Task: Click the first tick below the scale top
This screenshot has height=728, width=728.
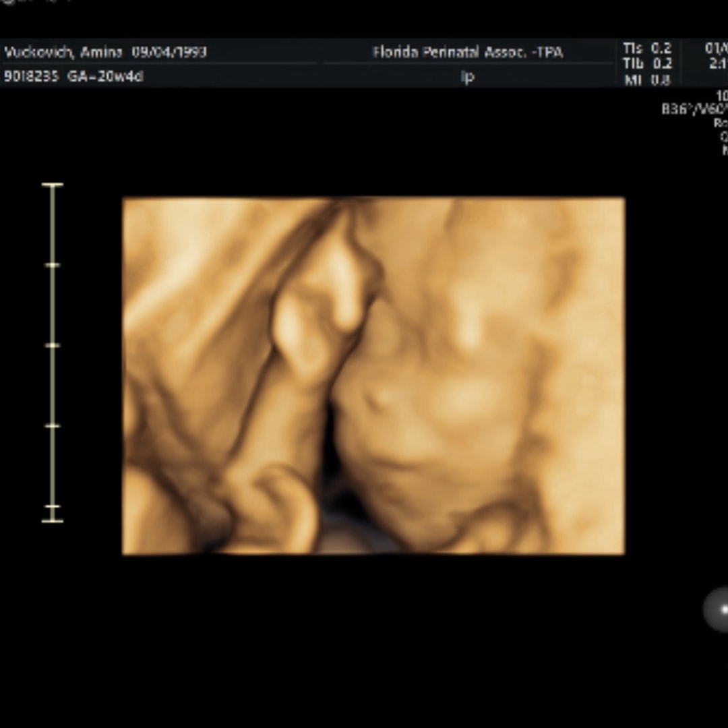Action: click(x=53, y=265)
